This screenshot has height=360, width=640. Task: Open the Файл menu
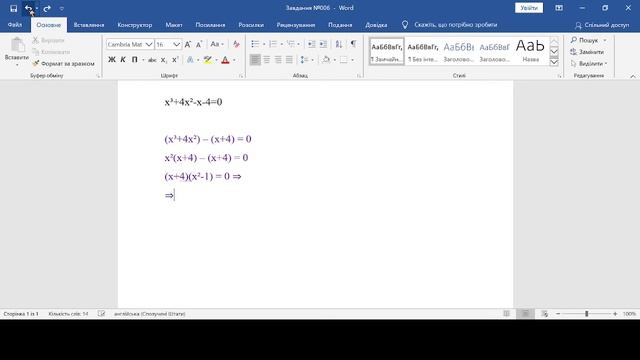coord(15,25)
